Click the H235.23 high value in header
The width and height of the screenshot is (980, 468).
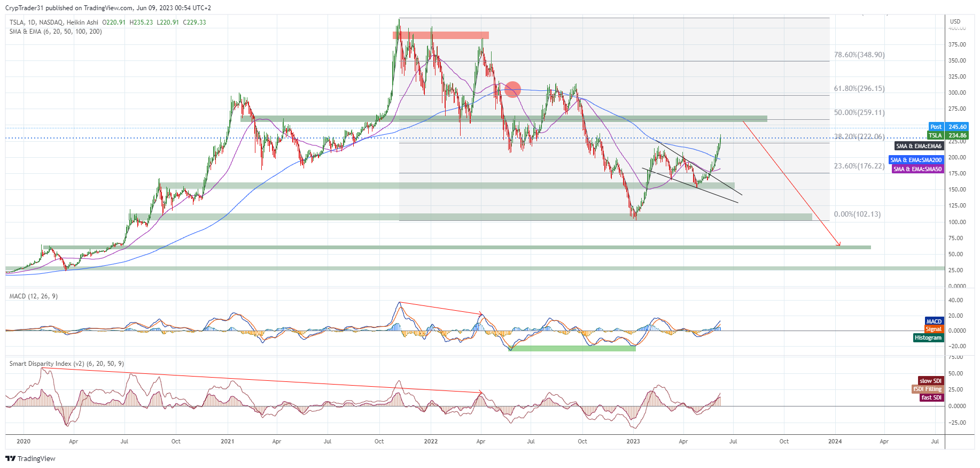click(x=141, y=22)
